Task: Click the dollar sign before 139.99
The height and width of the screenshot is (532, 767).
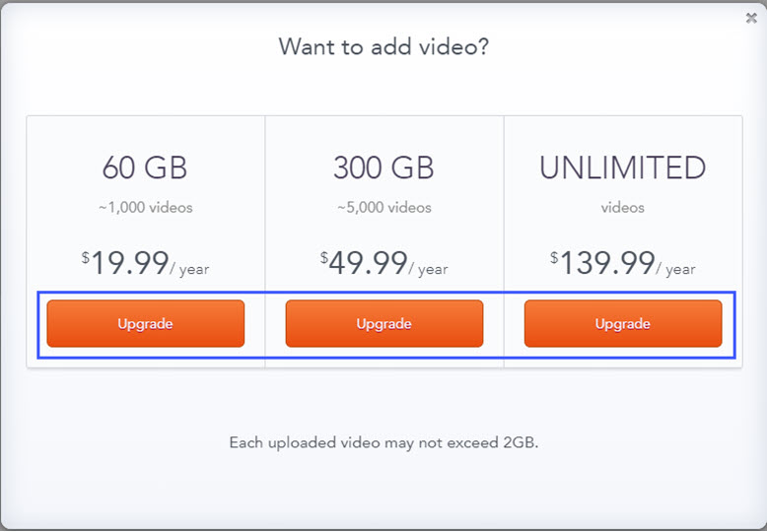Action: click(x=554, y=258)
